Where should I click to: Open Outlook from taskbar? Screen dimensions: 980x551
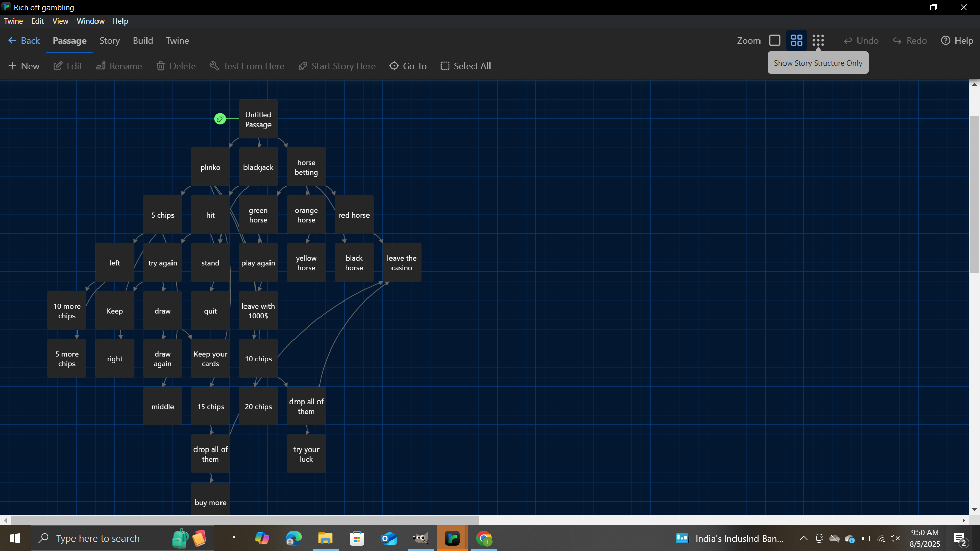(389, 538)
